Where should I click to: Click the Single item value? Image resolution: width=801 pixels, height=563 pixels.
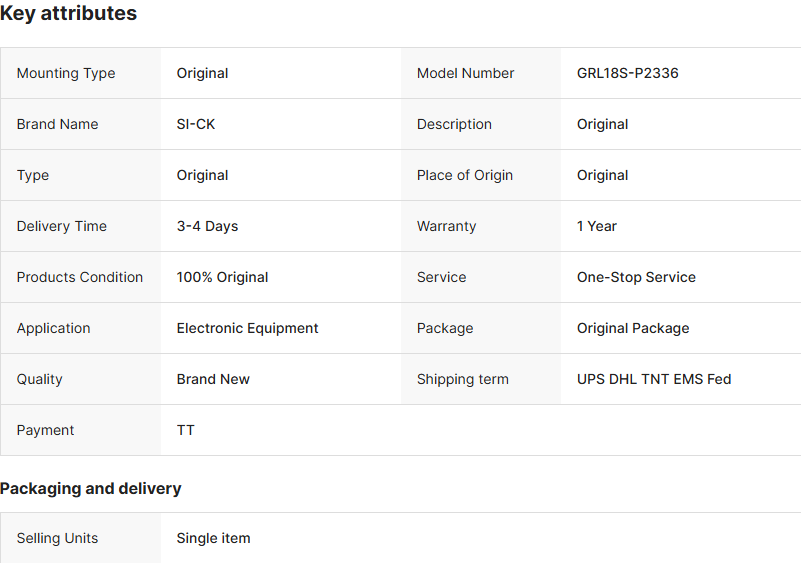point(213,538)
